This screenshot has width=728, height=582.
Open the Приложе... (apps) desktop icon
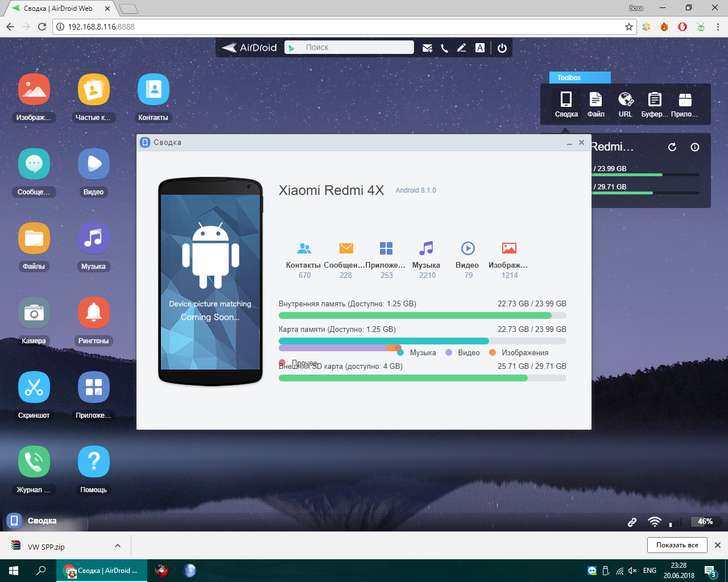(x=94, y=388)
